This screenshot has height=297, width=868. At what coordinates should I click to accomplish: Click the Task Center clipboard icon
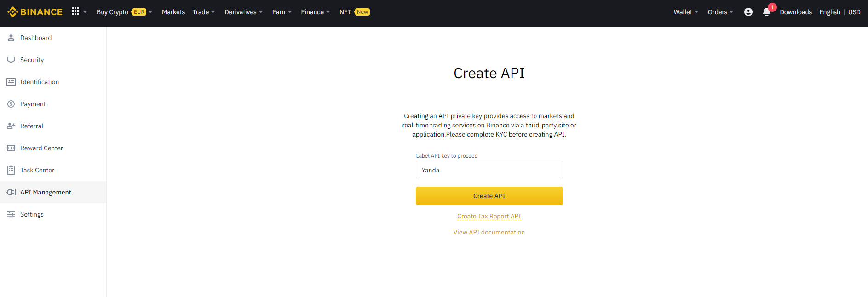(x=11, y=170)
